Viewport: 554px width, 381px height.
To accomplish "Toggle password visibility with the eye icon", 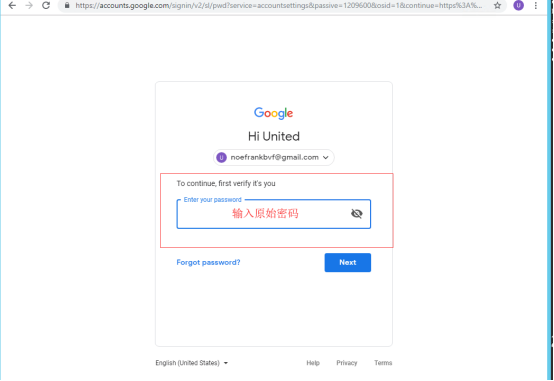I will pyautogui.click(x=356, y=213).
